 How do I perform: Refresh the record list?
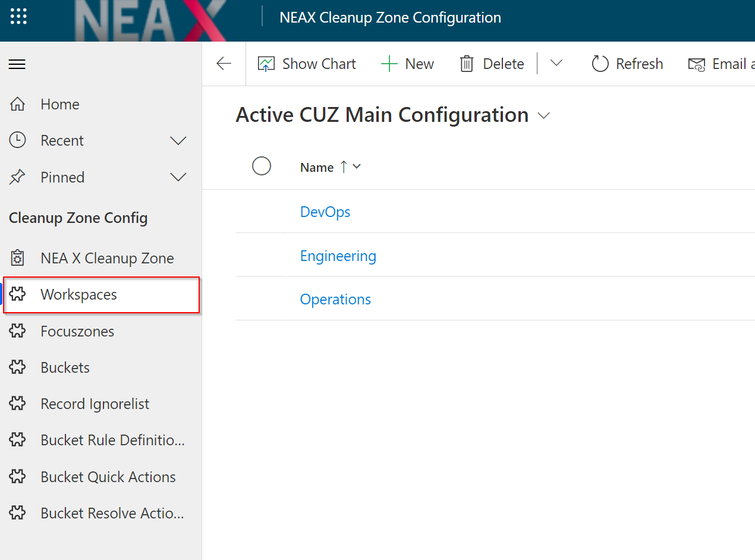tap(627, 63)
